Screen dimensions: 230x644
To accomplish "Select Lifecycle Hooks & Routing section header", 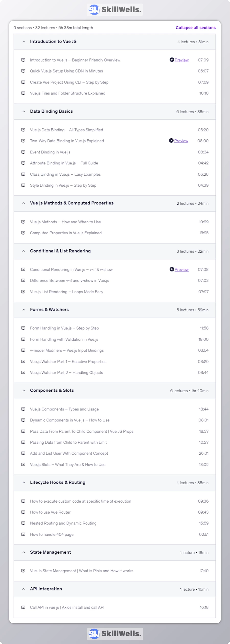I will pos(58,482).
